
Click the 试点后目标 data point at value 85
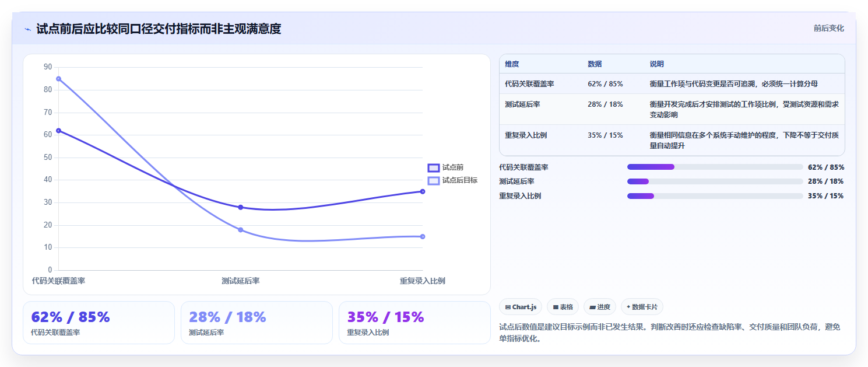[58, 79]
